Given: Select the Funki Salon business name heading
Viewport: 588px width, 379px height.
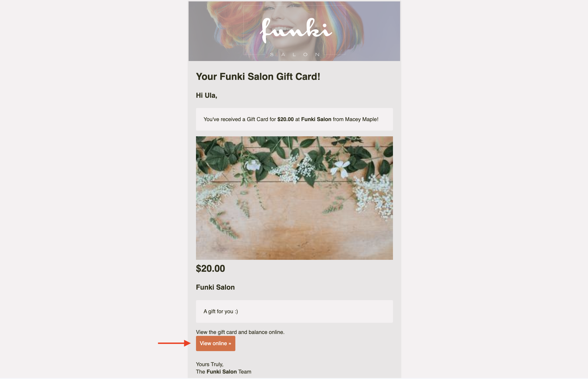Looking at the screenshot, I should 215,287.
